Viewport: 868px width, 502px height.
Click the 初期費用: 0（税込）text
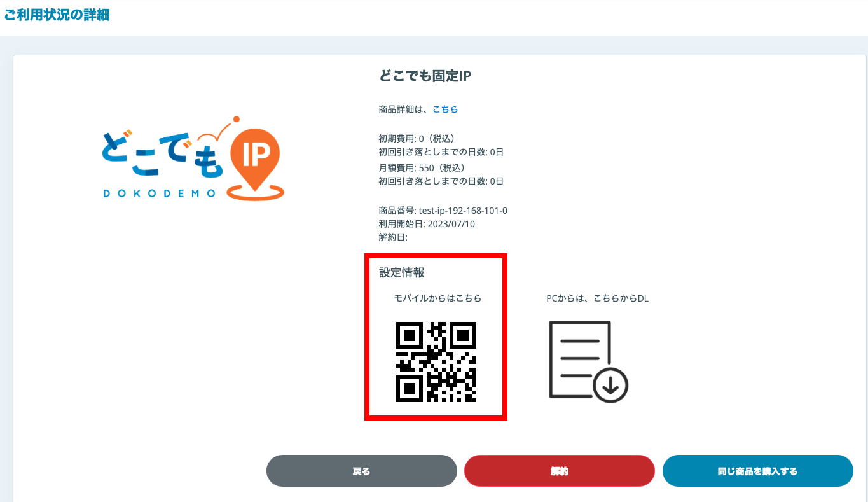tap(417, 138)
